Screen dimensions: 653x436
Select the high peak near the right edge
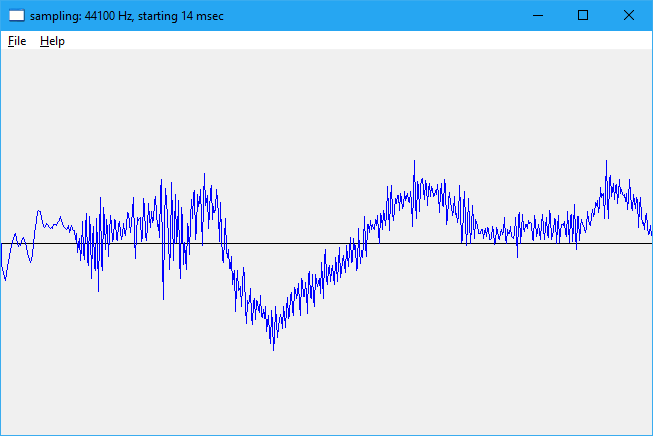(606, 162)
